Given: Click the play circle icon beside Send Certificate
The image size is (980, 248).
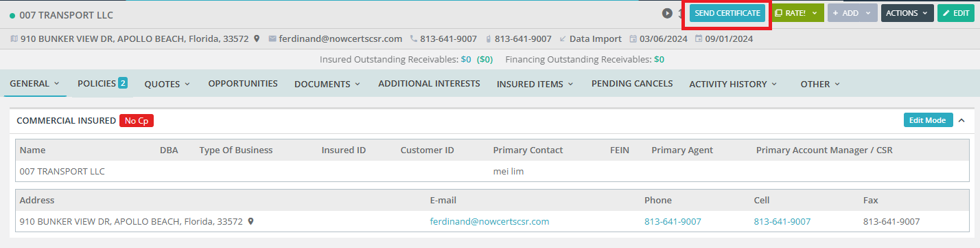Looking at the screenshot, I should (x=667, y=13).
